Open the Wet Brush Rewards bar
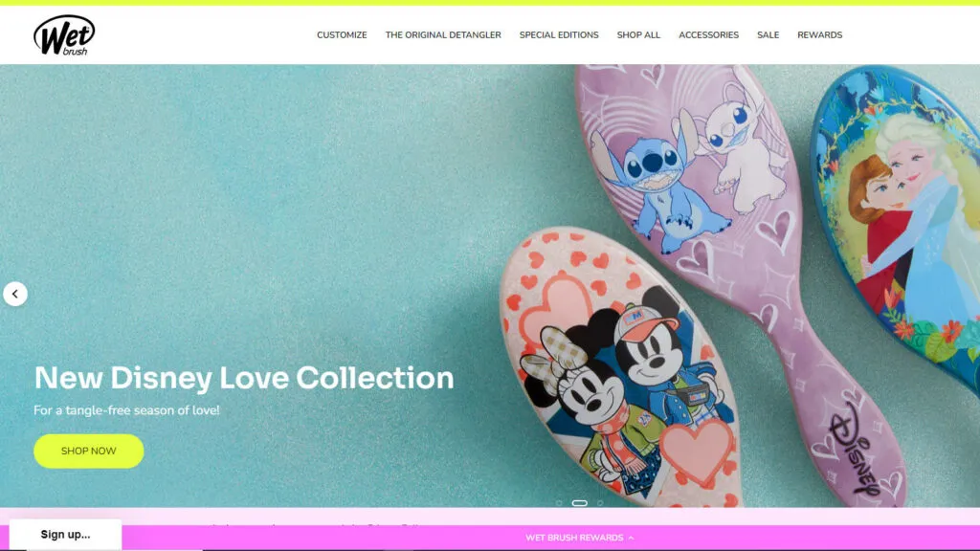This screenshot has height=551, width=980. click(x=574, y=538)
